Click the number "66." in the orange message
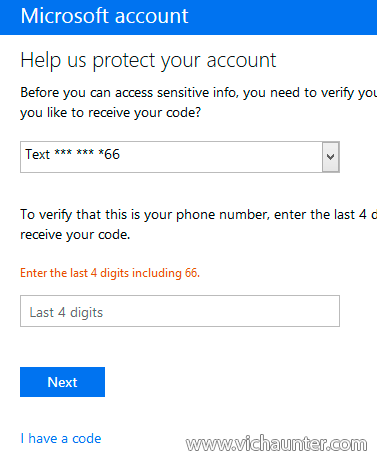 pyautogui.click(x=192, y=273)
